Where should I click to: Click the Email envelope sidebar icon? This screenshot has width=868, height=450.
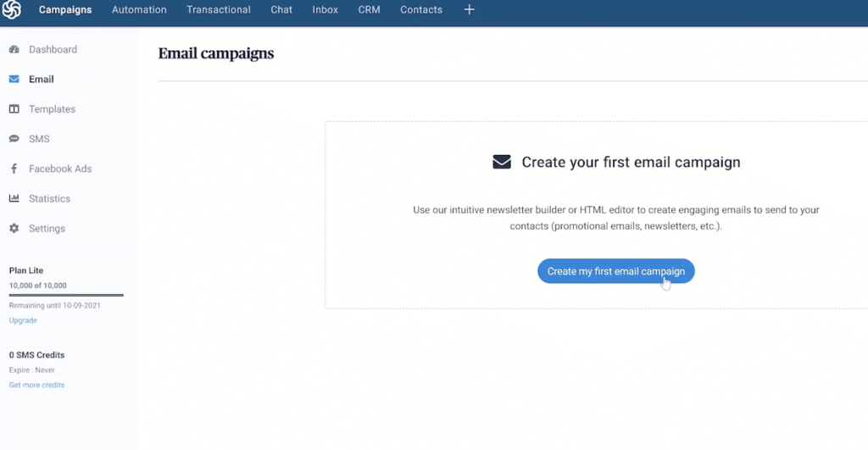(14, 80)
